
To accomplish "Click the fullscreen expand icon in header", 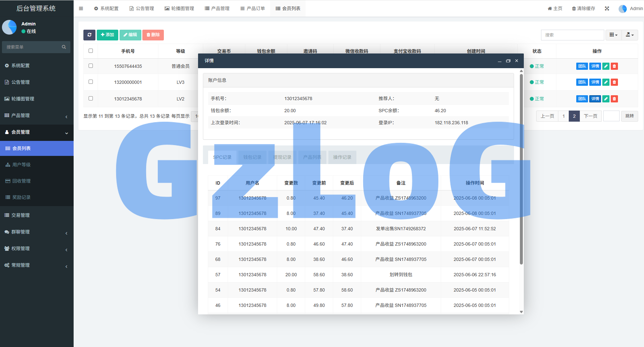I will tap(607, 8).
